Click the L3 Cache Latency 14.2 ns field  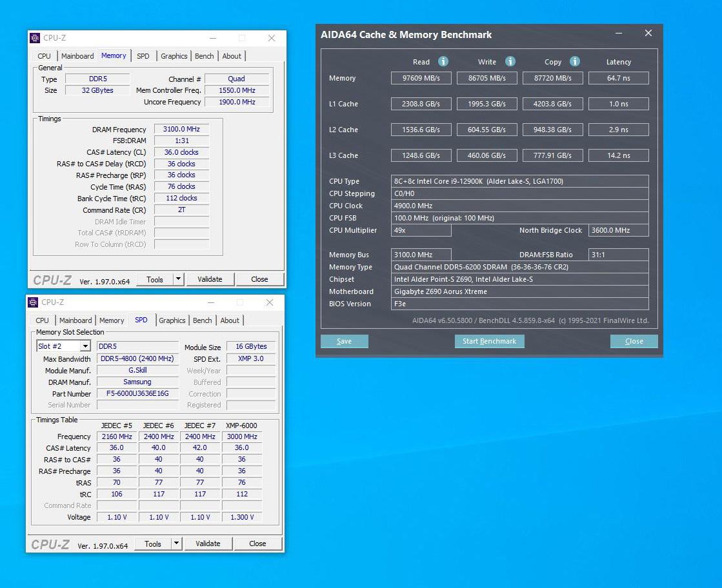click(x=619, y=155)
